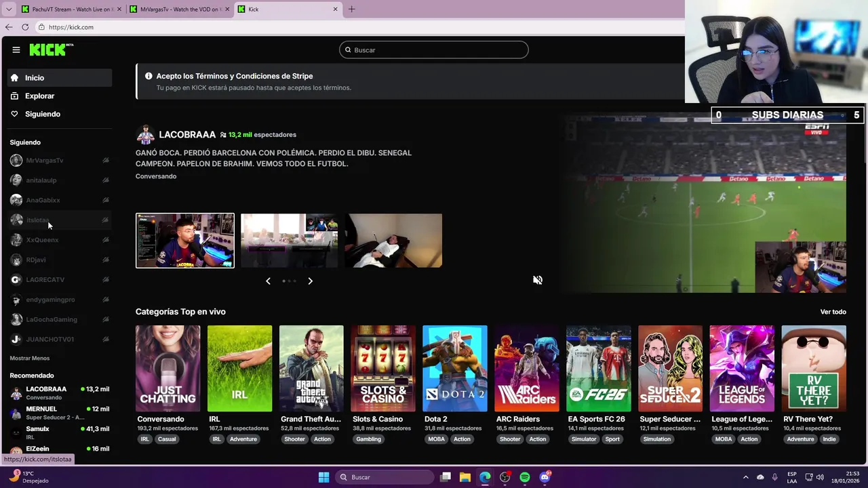
Task: Open Grand Theft Auto V category card
Action: click(x=311, y=369)
